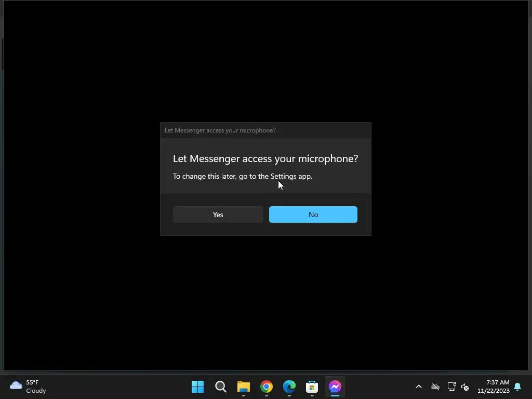Click dialog title bar text
Screen dimensions: 532x399
pos(220,130)
